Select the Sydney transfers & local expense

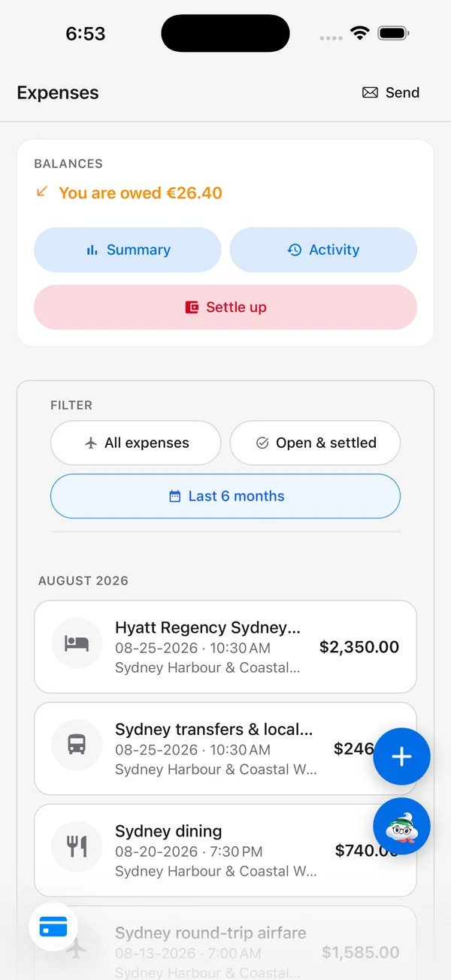coord(225,749)
